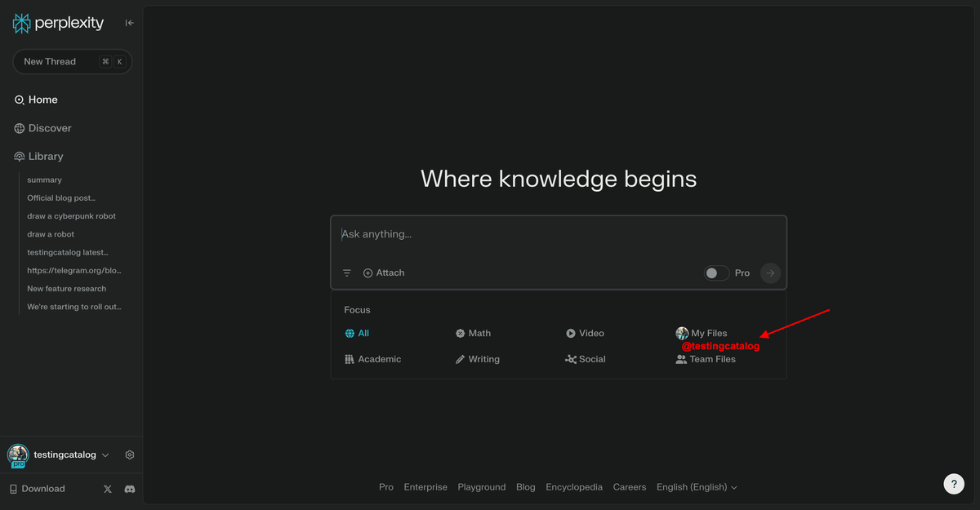Enable the Pro search toggle

click(x=716, y=273)
